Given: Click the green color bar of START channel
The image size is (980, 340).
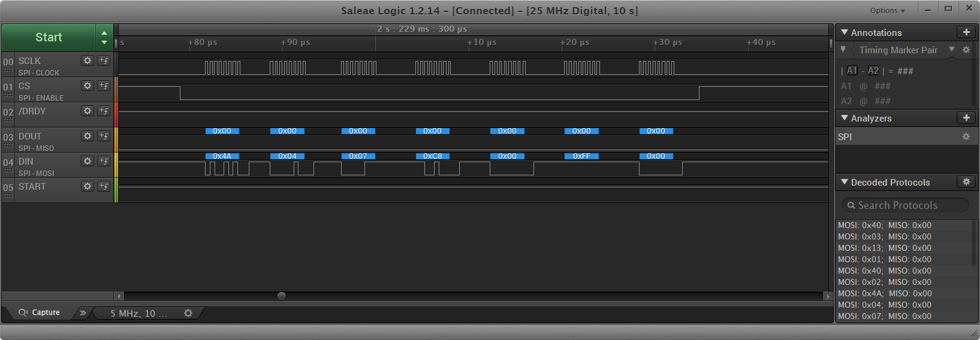Looking at the screenshot, I should tap(116, 190).
